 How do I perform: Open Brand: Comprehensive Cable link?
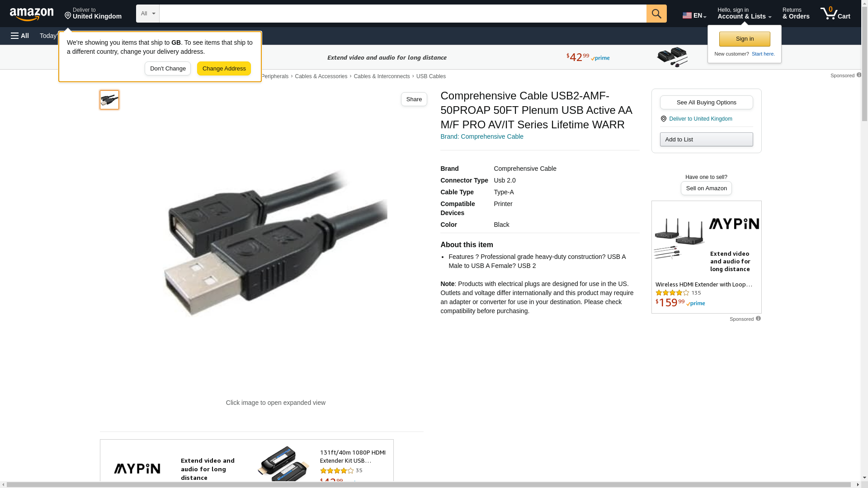482,136
